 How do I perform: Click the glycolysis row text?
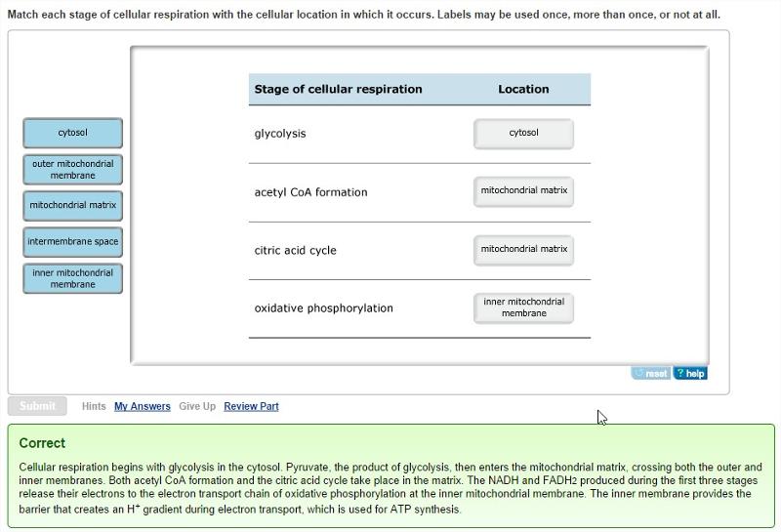(280, 134)
